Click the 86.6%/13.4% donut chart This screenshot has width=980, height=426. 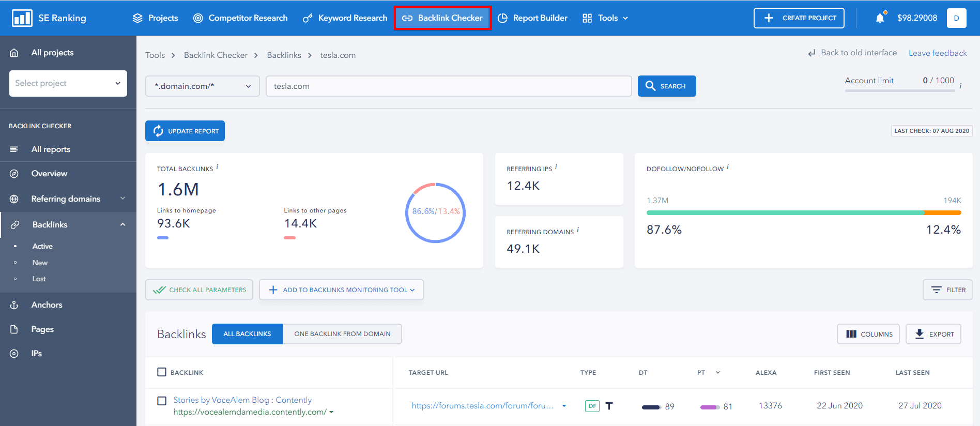click(x=436, y=212)
